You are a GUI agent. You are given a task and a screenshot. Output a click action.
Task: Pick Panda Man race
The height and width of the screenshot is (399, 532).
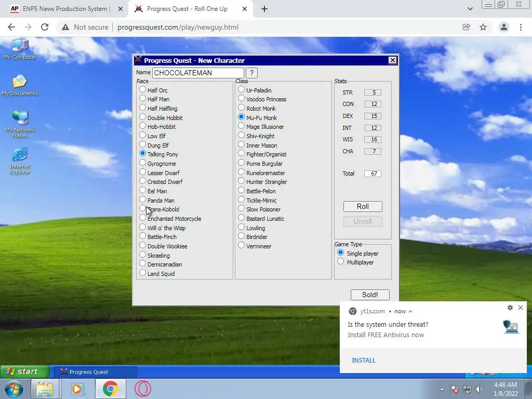point(142,199)
